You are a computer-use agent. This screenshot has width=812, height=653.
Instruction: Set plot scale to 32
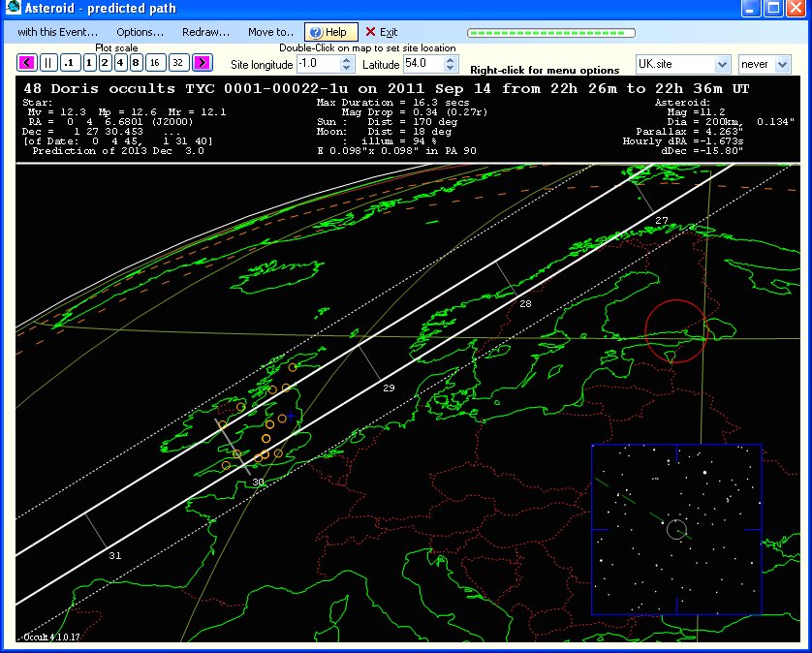177,63
